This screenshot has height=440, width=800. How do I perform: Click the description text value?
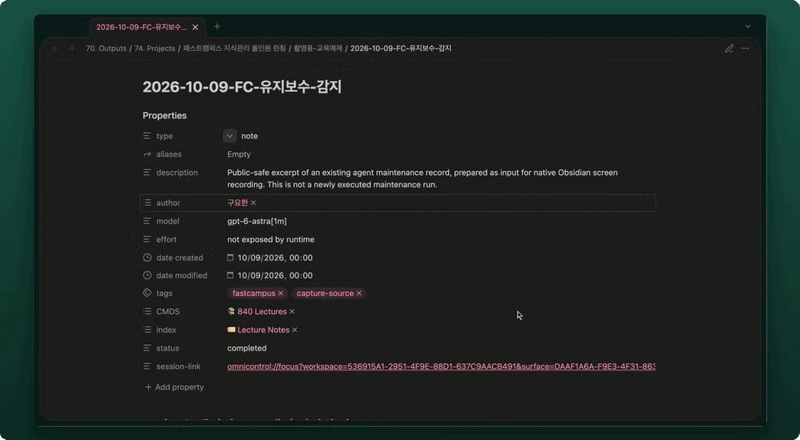pos(422,179)
